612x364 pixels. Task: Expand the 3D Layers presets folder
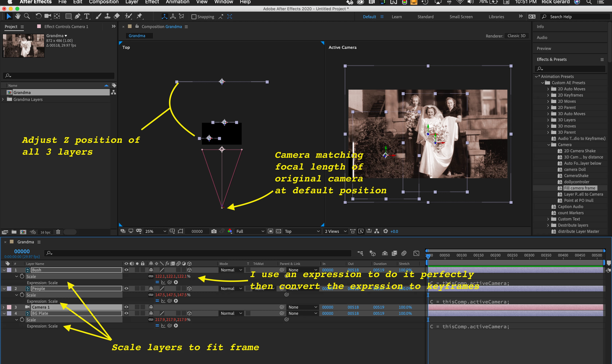(548, 120)
